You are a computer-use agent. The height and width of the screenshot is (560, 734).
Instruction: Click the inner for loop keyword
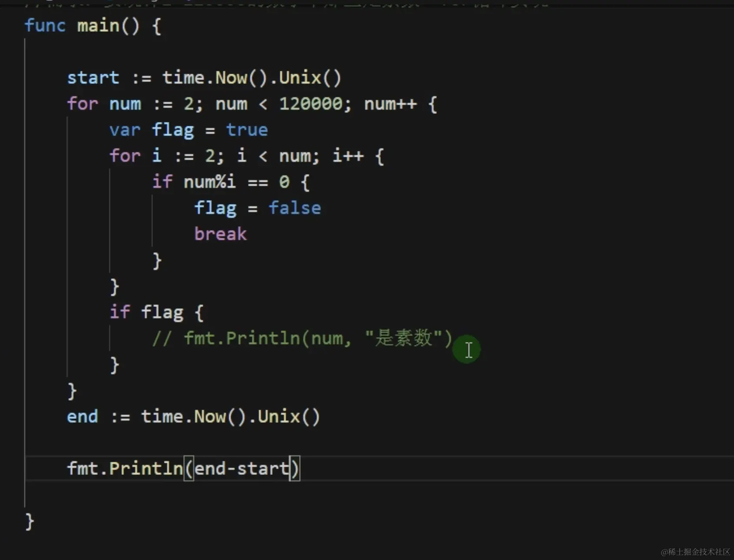(x=125, y=155)
